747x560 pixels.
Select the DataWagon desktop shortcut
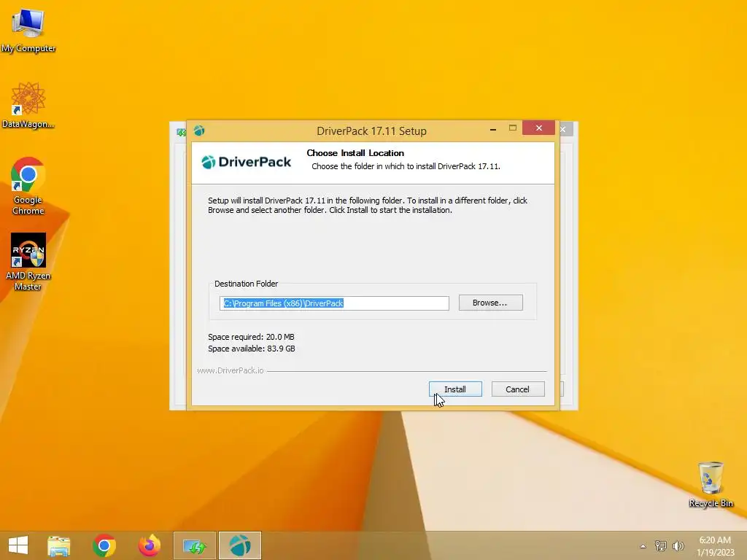pyautogui.click(x=28, y=105)
